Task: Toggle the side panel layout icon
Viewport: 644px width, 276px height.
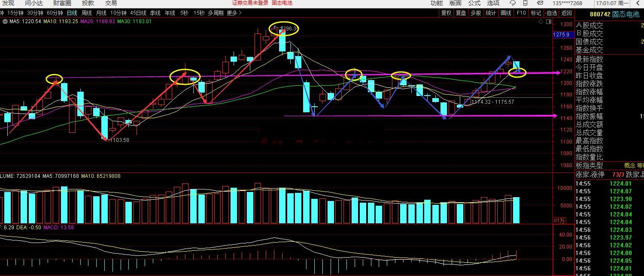Action: [x=549, y=21]
